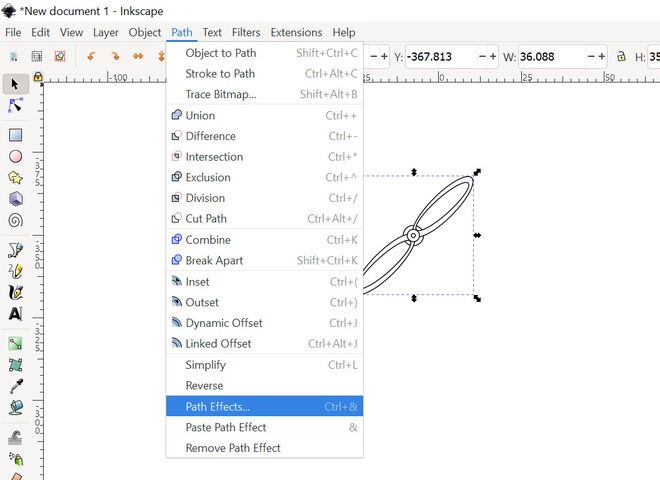This screenshot has height=480, width=660.
Task: Decrease the W value with minus
Action: click(x=591, y=56)
